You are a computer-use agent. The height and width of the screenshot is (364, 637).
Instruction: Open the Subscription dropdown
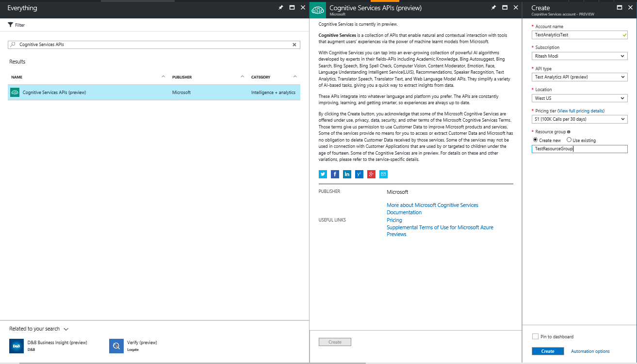pos(579,56)
